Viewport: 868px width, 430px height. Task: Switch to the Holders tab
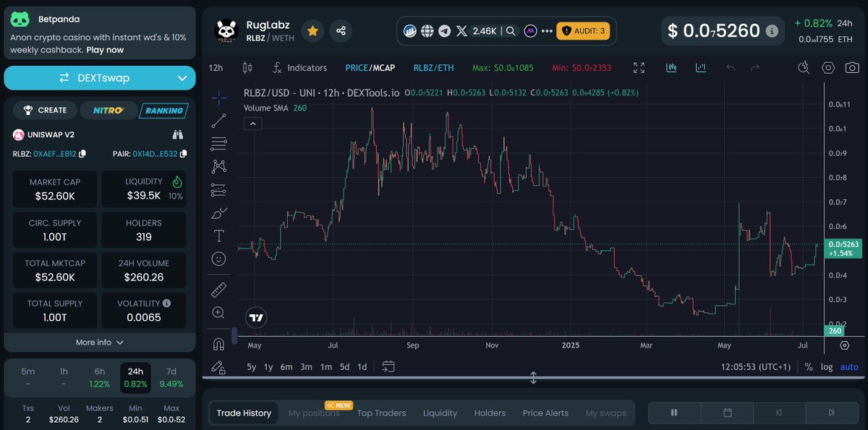(490, 413)
